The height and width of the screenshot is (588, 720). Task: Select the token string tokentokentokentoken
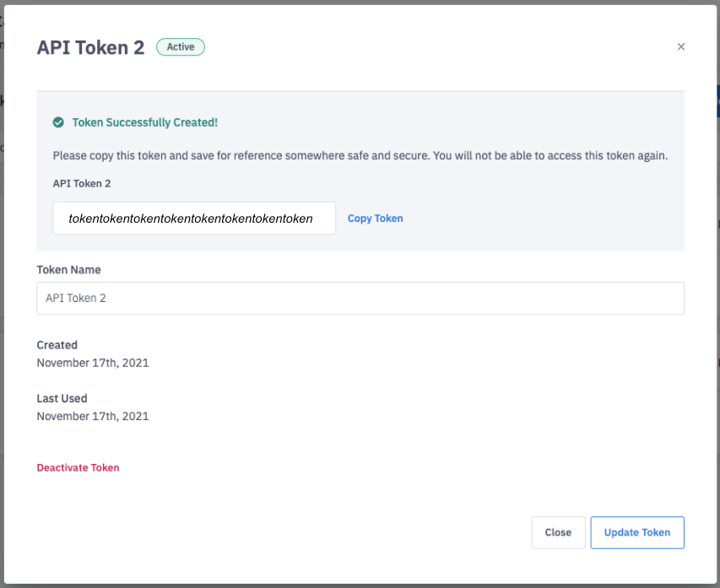tap(194, 218)
